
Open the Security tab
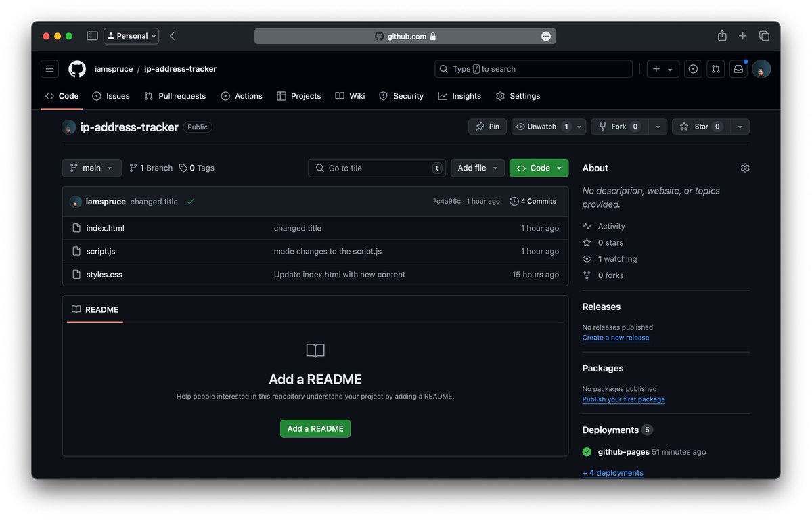click(401, 96)
